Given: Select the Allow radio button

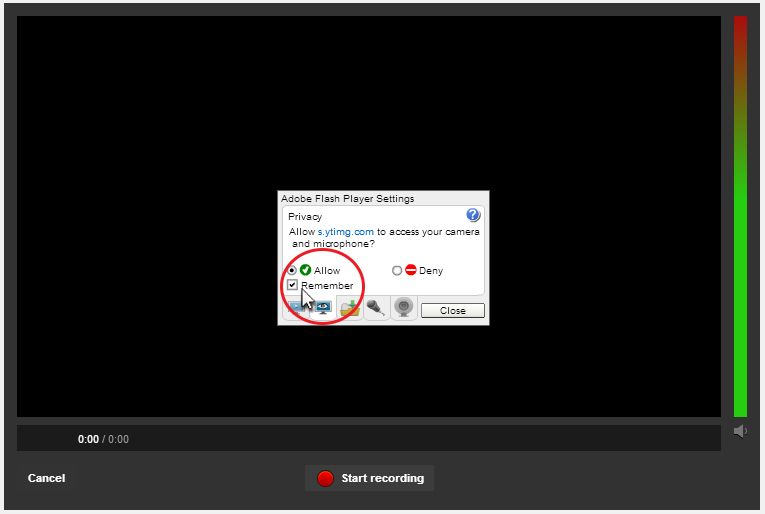Looking at the screenshot, I should (x=292, y=270).
